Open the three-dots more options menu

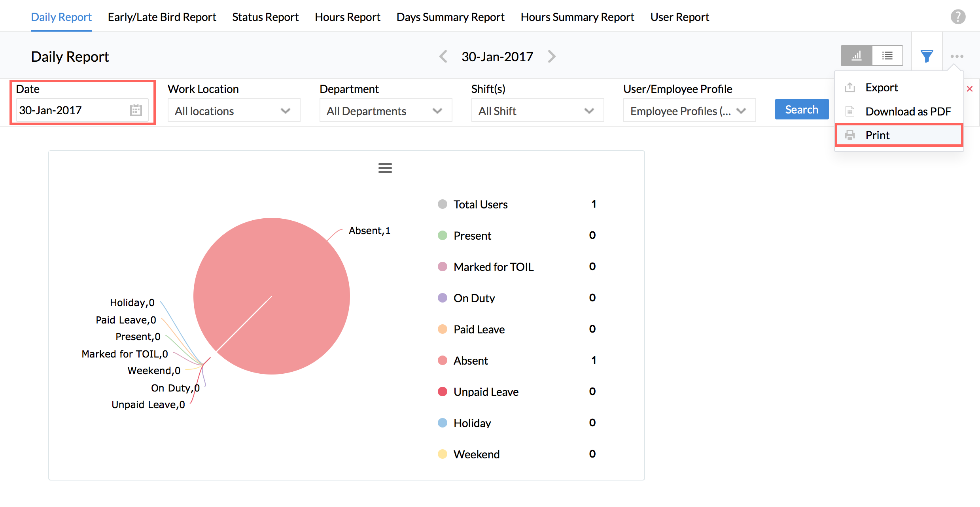click(x=957, y=56)
